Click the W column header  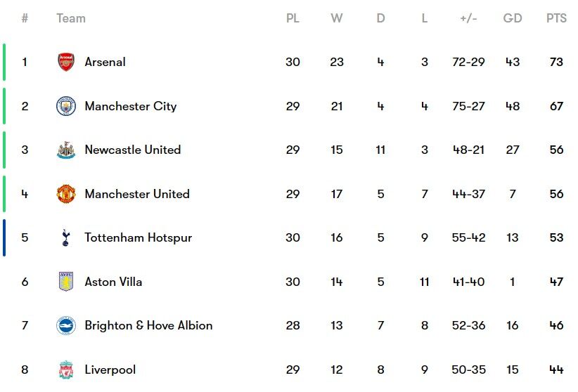(337, 18)
